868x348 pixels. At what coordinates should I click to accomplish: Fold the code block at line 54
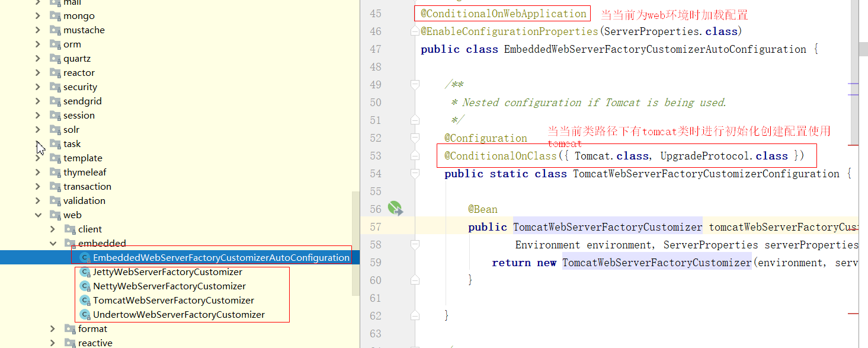tap(415, 174)
